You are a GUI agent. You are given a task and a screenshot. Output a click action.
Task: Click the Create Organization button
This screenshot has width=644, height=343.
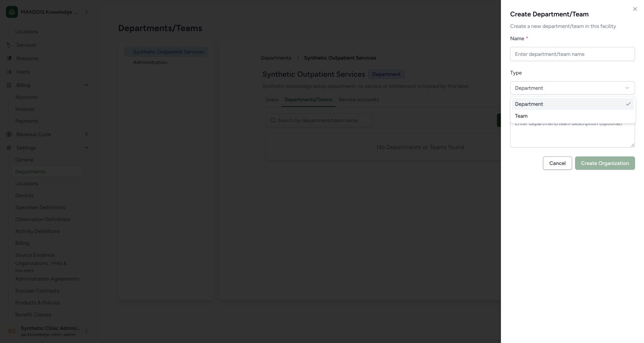click(605, 163)
